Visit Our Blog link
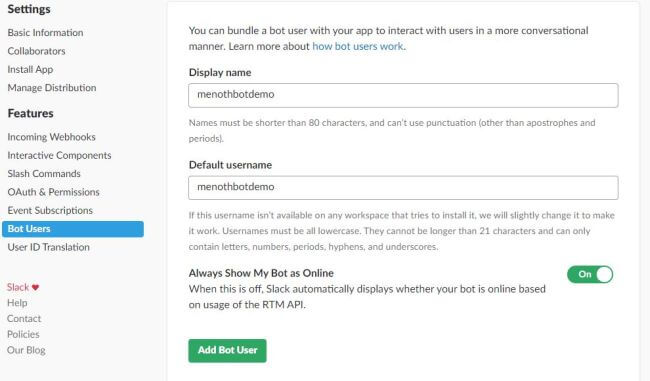 pos(26,350)
